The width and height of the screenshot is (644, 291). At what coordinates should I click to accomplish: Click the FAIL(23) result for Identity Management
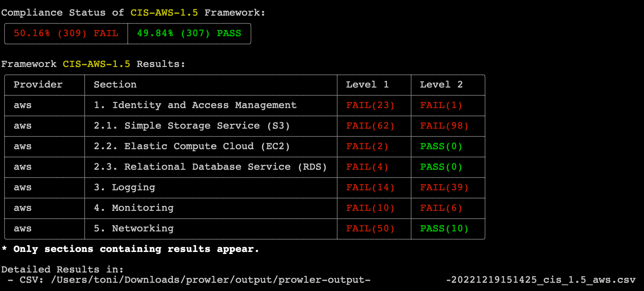tap(370, 105)
